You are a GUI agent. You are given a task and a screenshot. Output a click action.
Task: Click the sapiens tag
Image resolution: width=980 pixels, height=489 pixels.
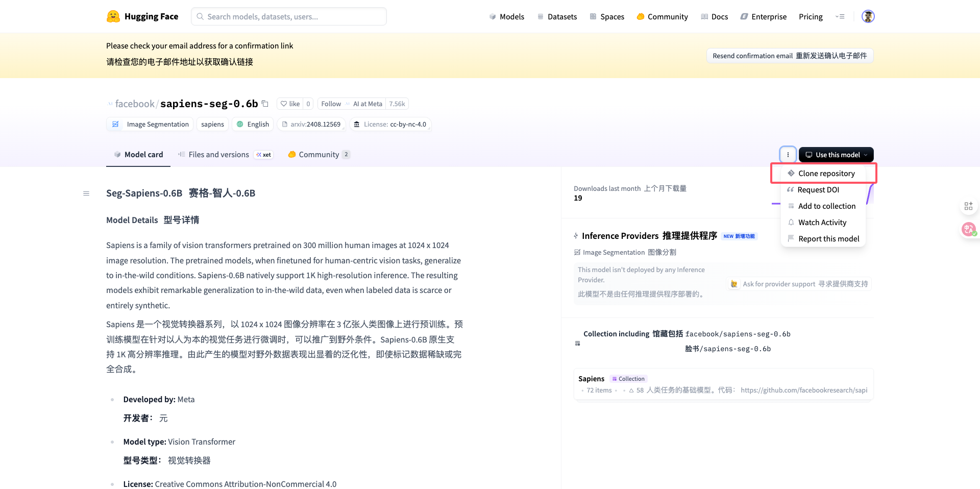(x=212, y=124)
